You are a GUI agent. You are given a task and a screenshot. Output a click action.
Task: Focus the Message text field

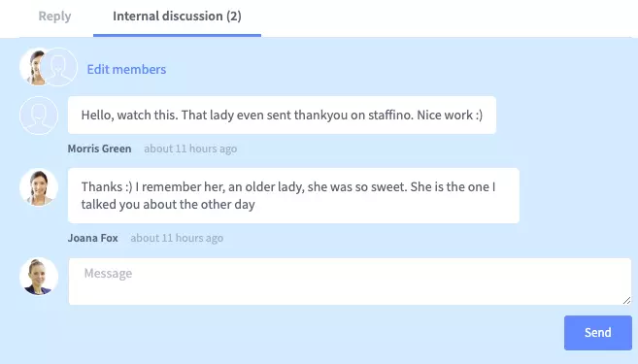[350, 281]
